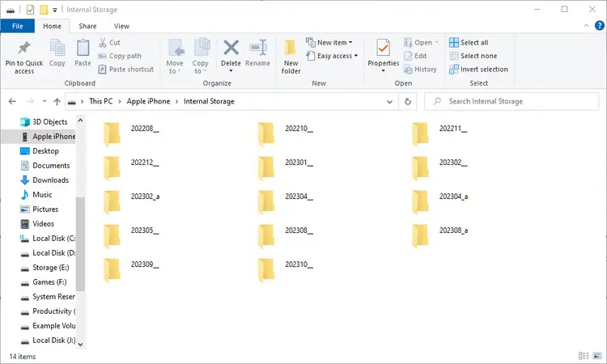Viewport: 607px width, 364px height.
Task: Select Storage (E:) drive in the sidebar
Action: point(45,267)
